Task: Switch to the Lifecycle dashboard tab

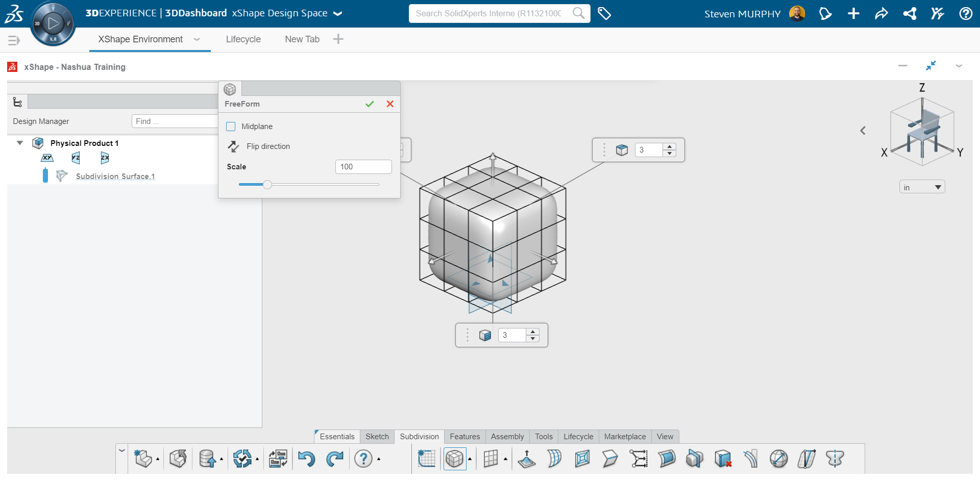Action: [x=243, y=39]
